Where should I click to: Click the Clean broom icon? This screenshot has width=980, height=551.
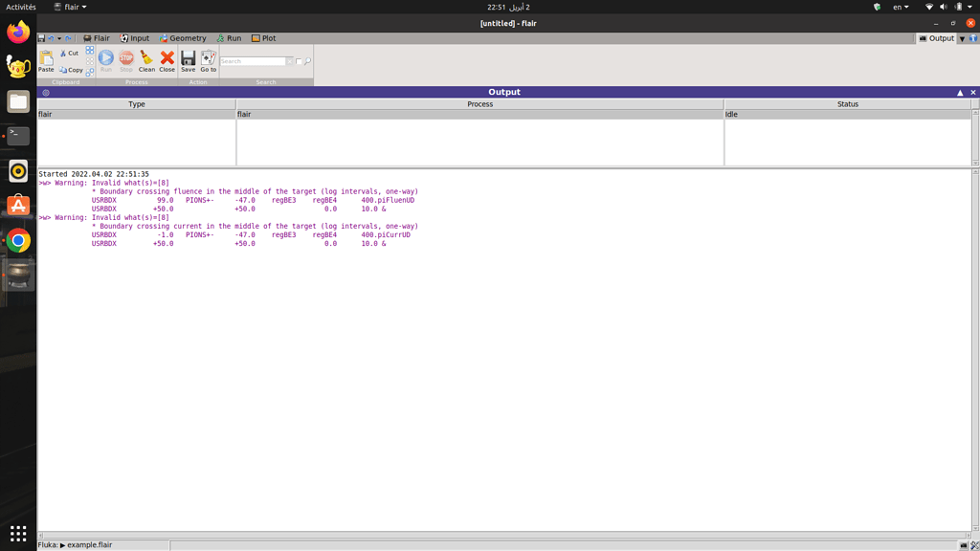tap(146, 59)
